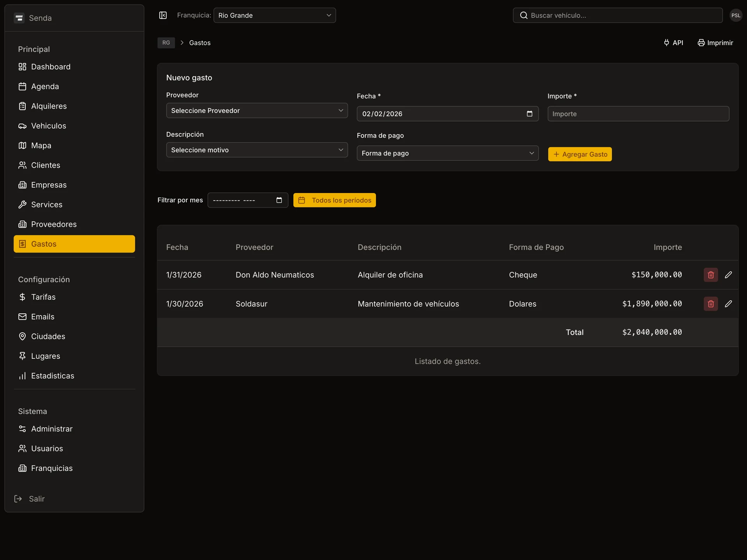Focus the Importe input field
Screen dimensions: 747x560
(x=638, y=114)
